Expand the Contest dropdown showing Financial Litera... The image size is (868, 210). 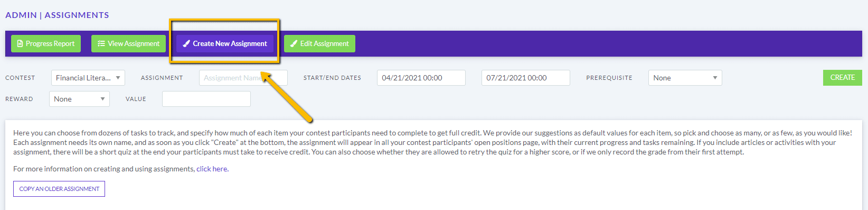pyautogui.click(x=88, y=78)
